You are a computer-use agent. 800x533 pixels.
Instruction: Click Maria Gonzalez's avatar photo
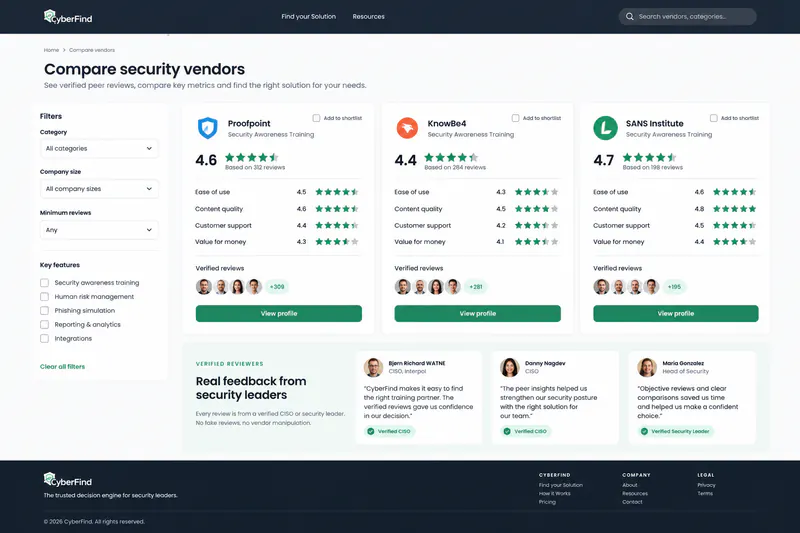[646, 367]
